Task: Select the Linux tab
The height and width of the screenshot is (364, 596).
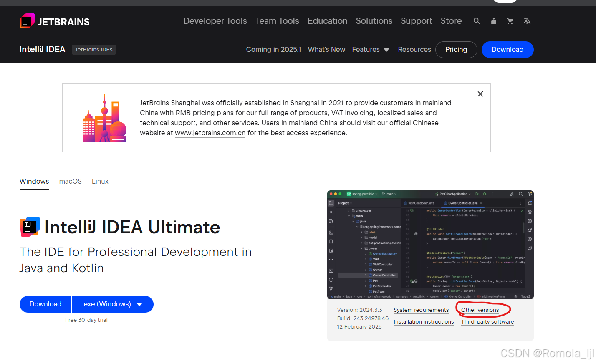Action: click(x=100, y=181)
